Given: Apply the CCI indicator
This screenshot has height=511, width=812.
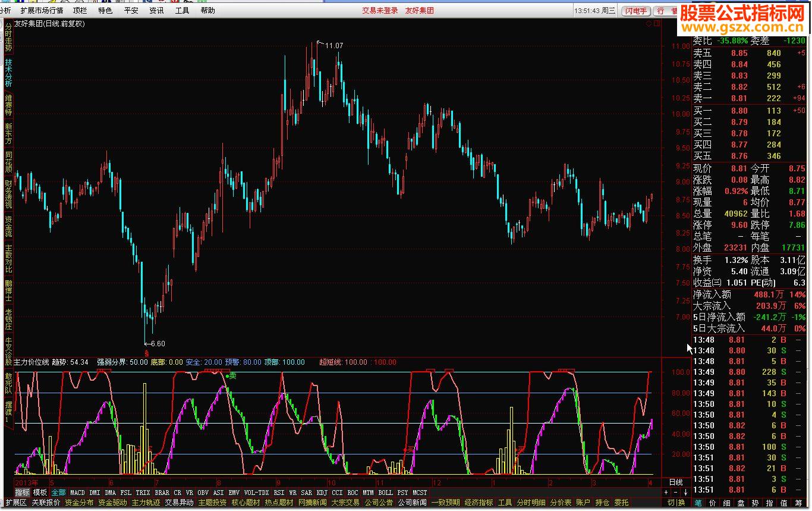Looking at the screenshot, I should [337, 493].
